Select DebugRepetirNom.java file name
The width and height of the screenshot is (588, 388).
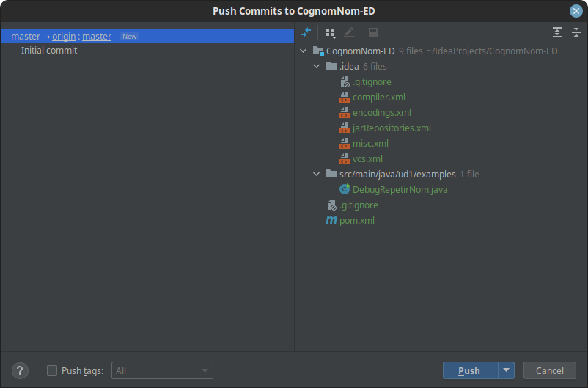400,189
